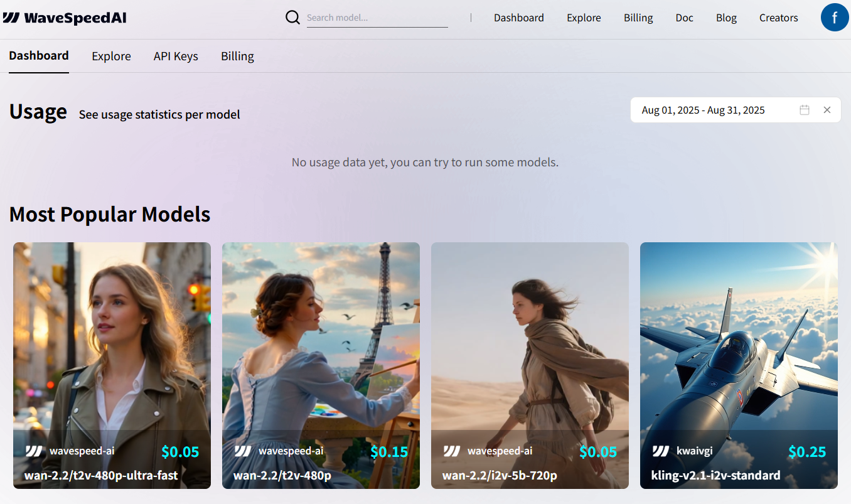The image size is (851, 504).
Task: Click wavespeed-ai logo on i2v-5b-720p card
Action: (452, 451)
